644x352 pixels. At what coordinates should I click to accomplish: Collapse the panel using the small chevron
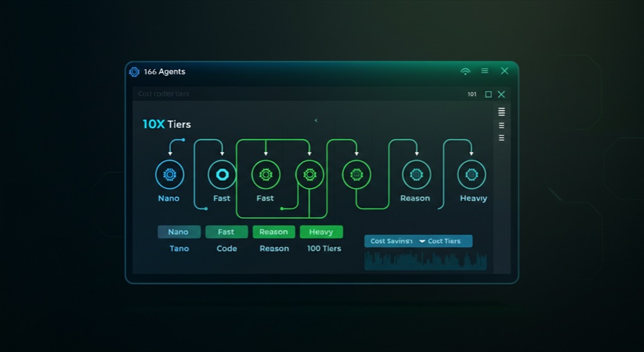(316, 120)
